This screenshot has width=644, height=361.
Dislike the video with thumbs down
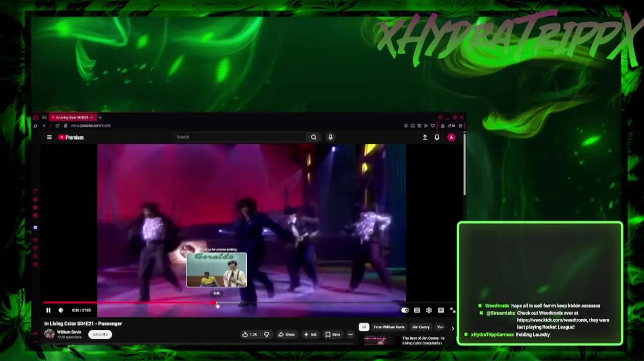tap(267, 334)
